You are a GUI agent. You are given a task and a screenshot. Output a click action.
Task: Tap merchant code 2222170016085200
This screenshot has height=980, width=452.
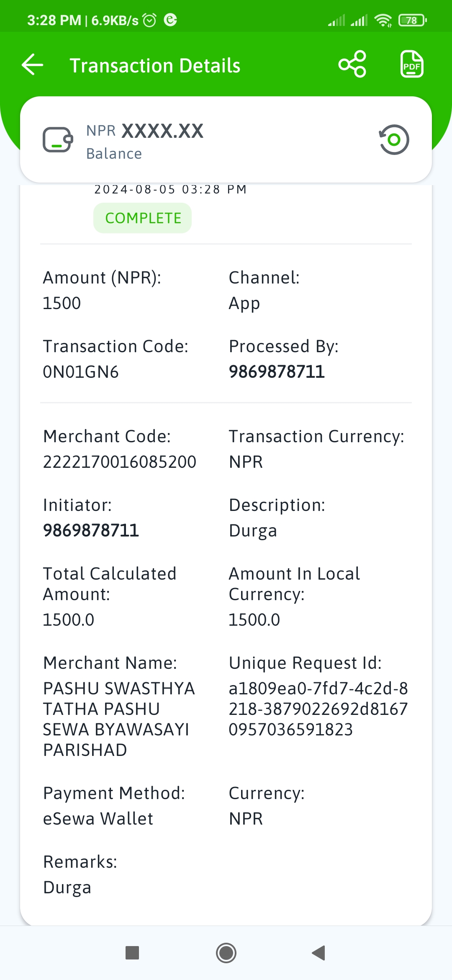tap(120, 462)
